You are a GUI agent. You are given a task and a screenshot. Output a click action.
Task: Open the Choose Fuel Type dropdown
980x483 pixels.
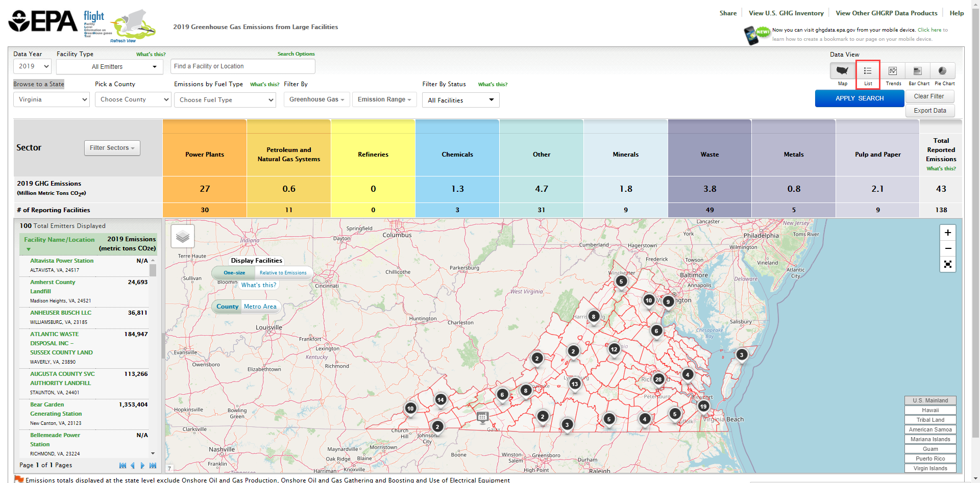pos(225,100)
